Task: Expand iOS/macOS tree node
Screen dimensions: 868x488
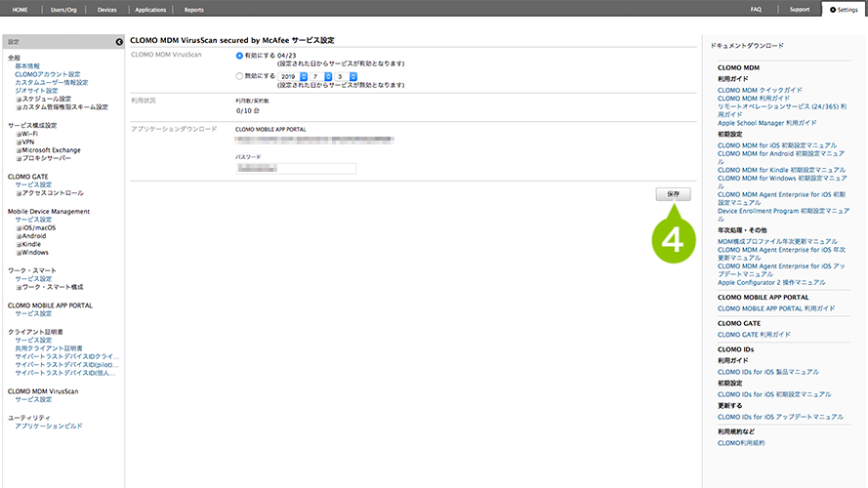Action: [19, 228]
